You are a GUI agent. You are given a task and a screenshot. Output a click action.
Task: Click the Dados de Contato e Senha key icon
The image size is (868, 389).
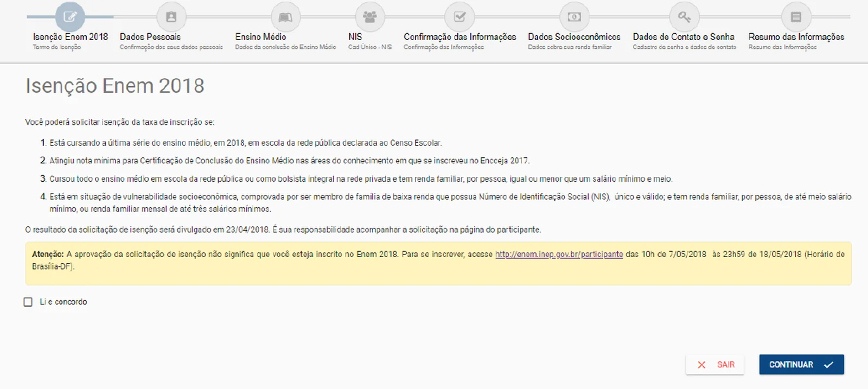click(x=684, y=17)
